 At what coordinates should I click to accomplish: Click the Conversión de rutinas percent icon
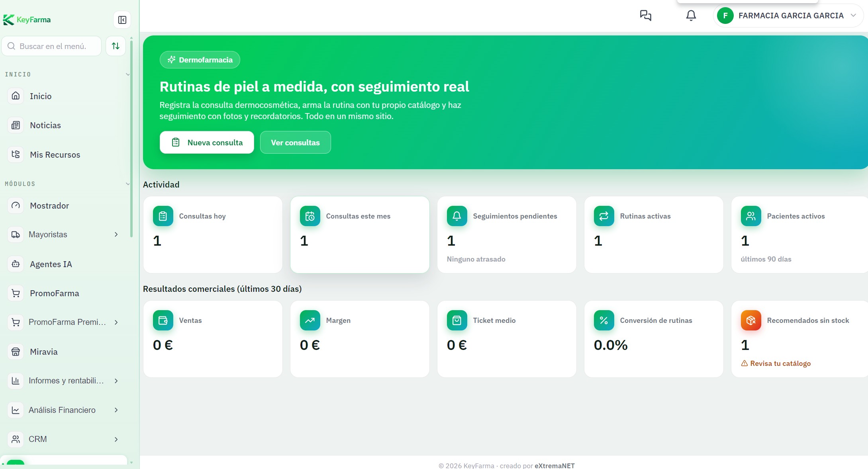(x=604, y=320)
